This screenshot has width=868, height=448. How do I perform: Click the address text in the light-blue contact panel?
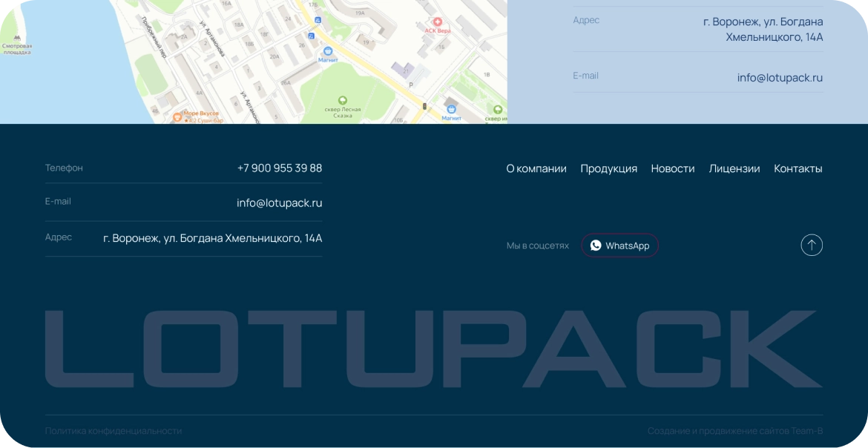[x=763, y=30]
